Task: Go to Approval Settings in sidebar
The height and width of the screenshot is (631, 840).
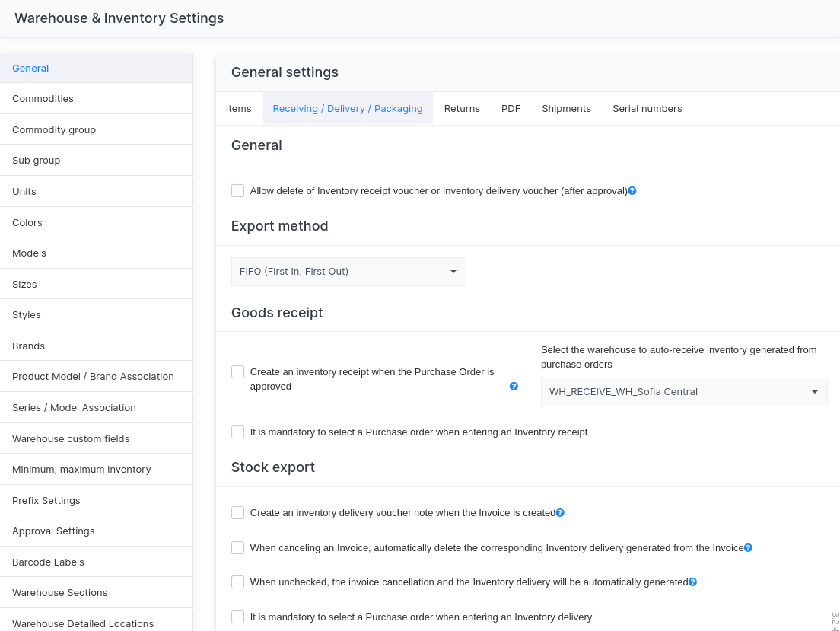Action: [x=53, y=531]
